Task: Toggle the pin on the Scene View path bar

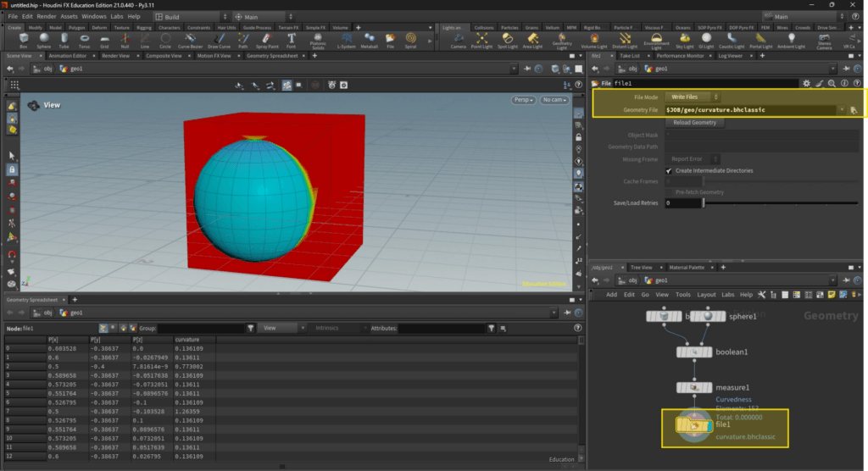Action: tap(527, 69)
